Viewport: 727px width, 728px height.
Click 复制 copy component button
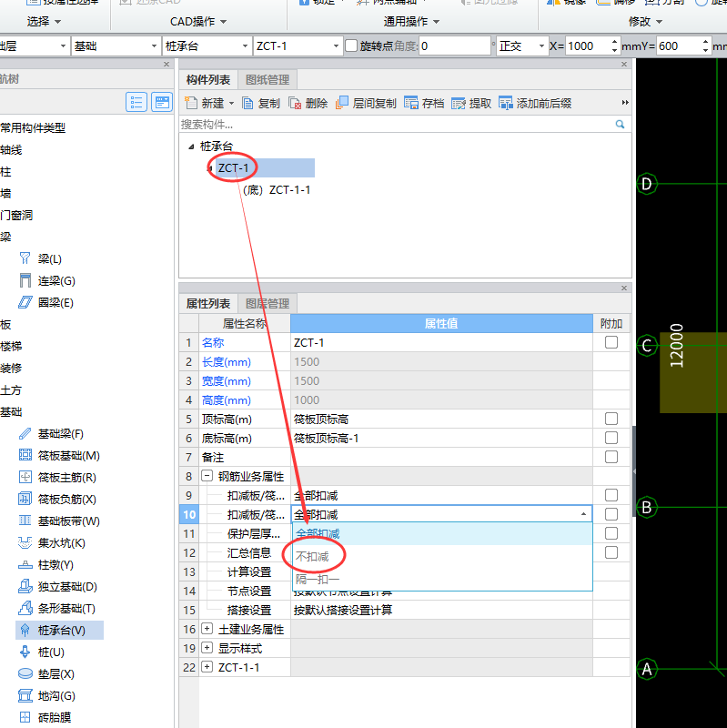pyautogui.click(x=261, y=103)
